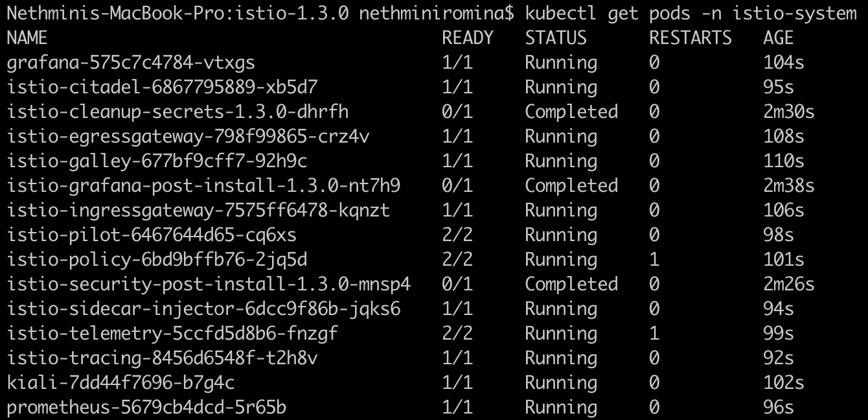Click the STATUS column header
The width and height of the screenshot is (868, 420).
pos(556,38)
